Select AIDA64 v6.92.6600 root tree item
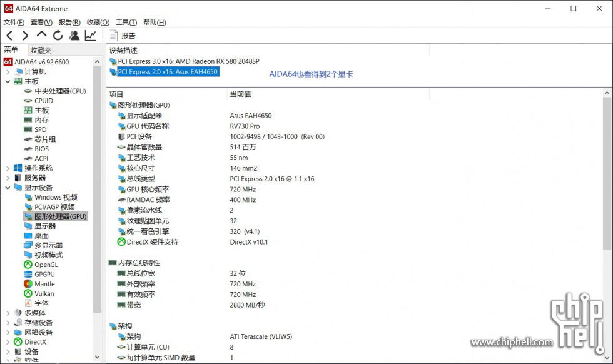613x364 pixels. point(36,62)
